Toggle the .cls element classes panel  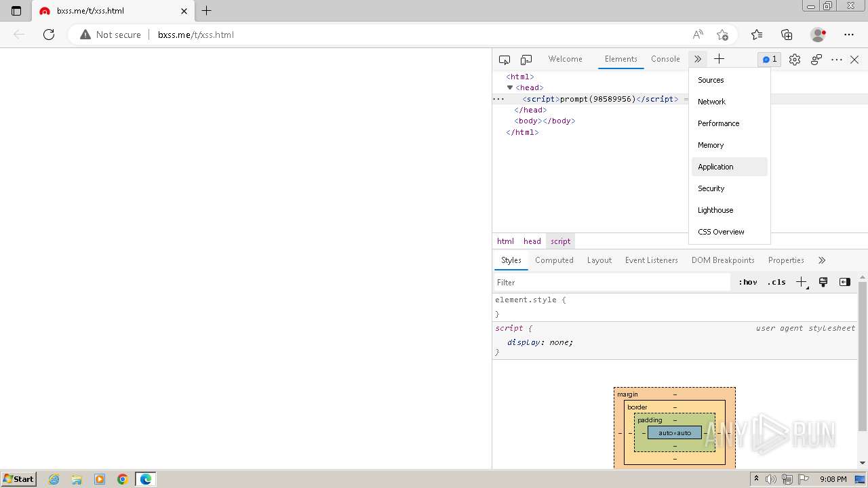776,282
